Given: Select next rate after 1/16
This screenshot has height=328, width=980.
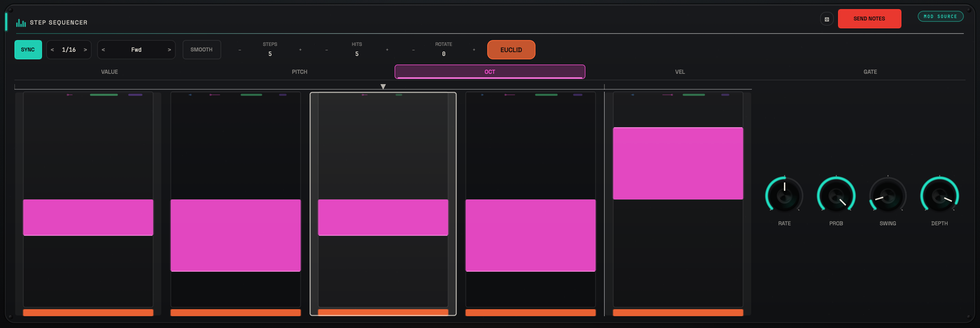Looking at the screenshot, I should tap(85, 50).
